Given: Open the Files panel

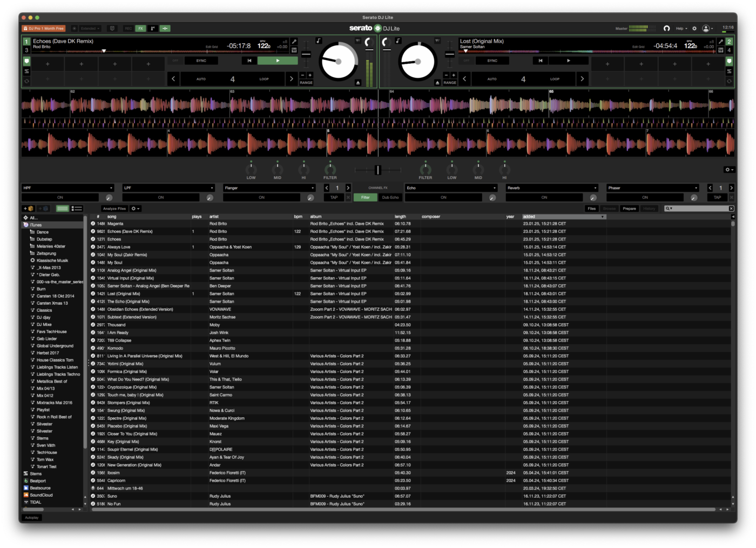Looking at the screenshot, I should click(x=592, y=208).
